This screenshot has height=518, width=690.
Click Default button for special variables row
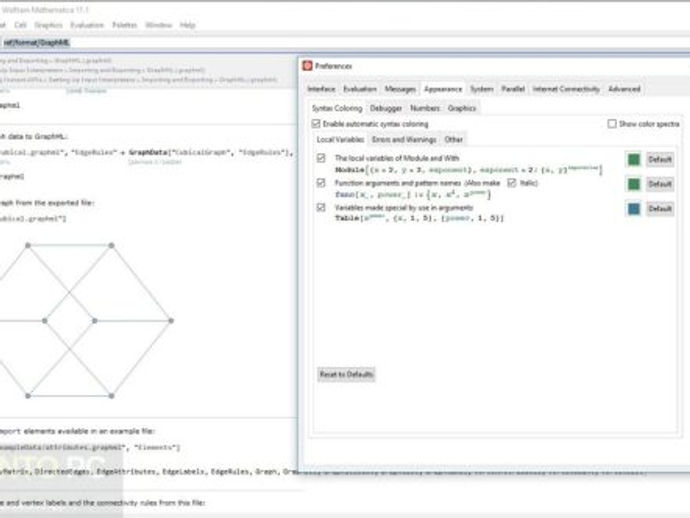click(x=660, y=209)
